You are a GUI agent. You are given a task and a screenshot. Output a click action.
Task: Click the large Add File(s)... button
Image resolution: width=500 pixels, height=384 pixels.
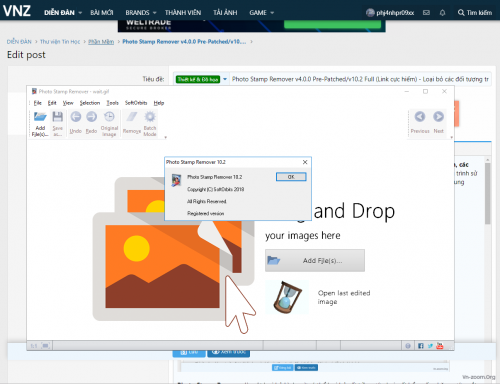pyautogui.click(x=315, y=260)
